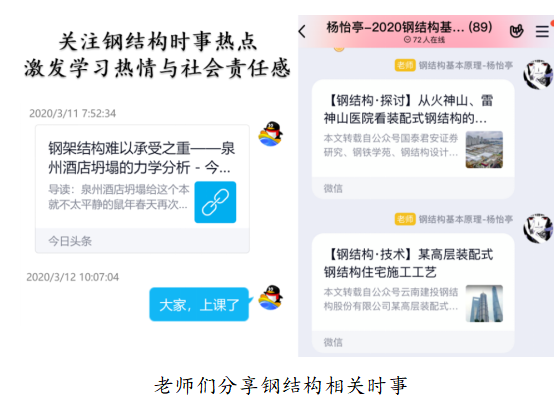
Task: Tap the penguin avatar beside the 大家，上课了 message
Action: click(270, 298)
